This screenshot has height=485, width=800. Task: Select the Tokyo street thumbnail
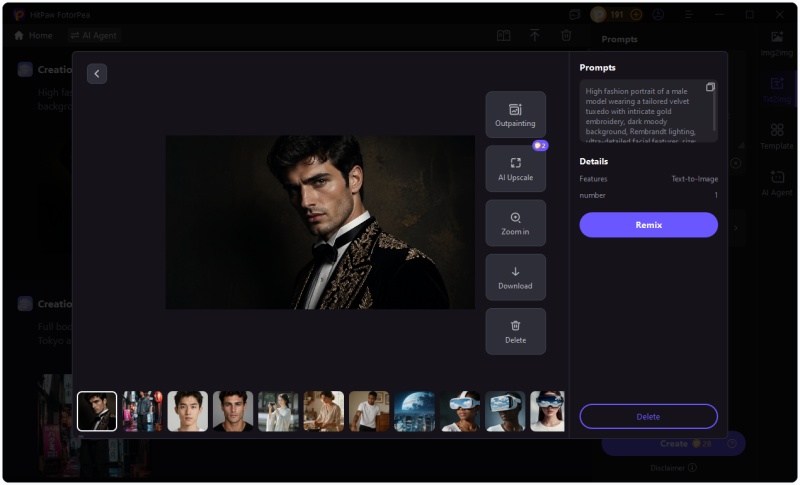(142, 412)
